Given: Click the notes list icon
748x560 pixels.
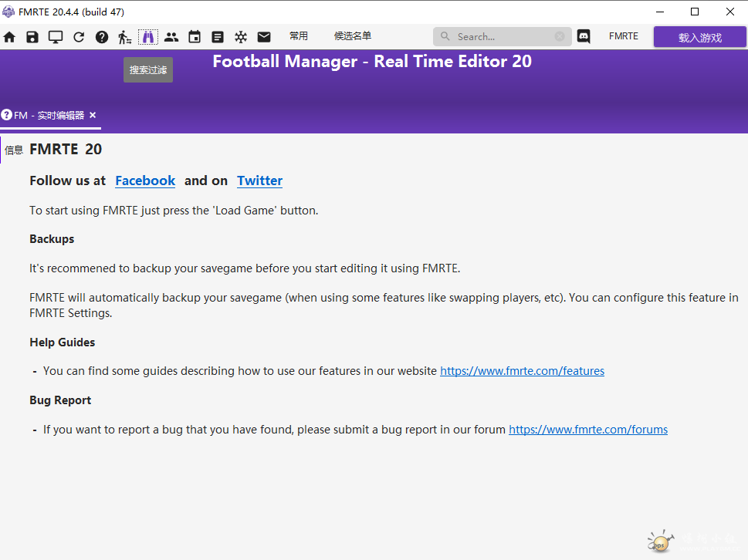Looking at the screenshot, I should 218,37.
